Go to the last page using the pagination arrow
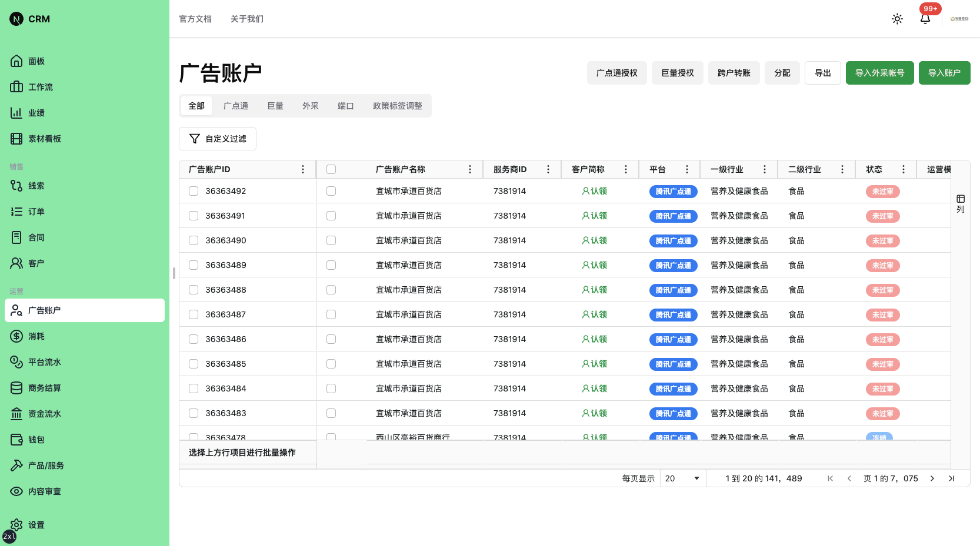Viewport: 980px width, 546px height. point(952,478)
